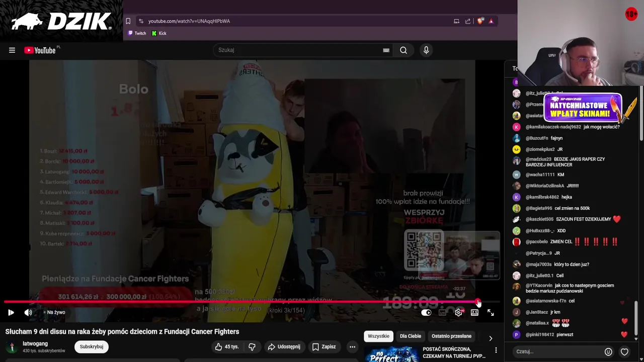Screen dimensions: 644x362
Task: Open player settings gear
Action: click(x=458, y=313)
